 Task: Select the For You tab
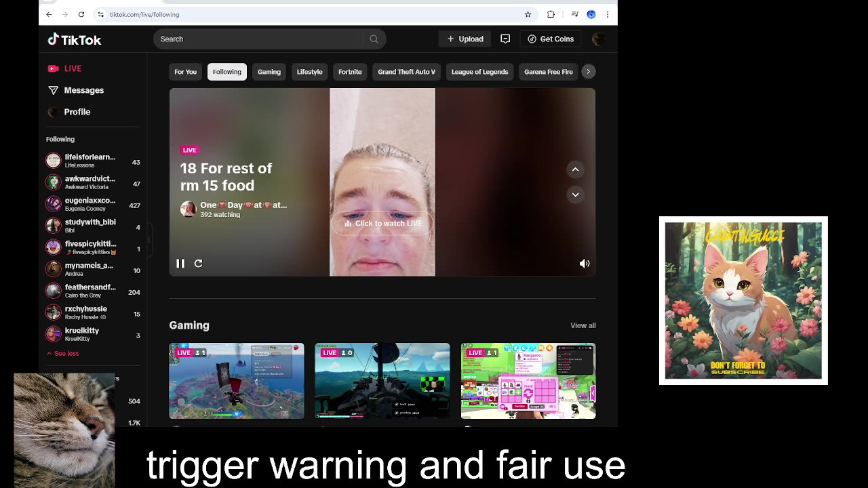185,72
